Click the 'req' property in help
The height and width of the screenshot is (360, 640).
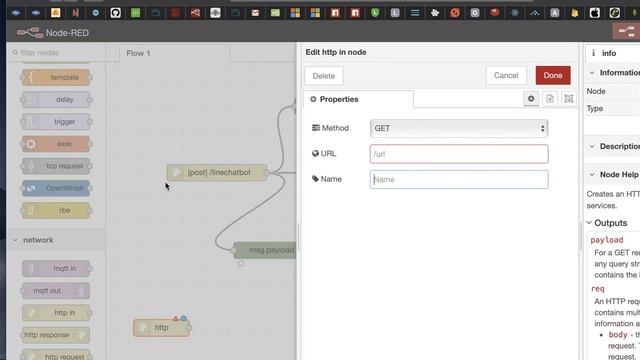tap(598, 289)
